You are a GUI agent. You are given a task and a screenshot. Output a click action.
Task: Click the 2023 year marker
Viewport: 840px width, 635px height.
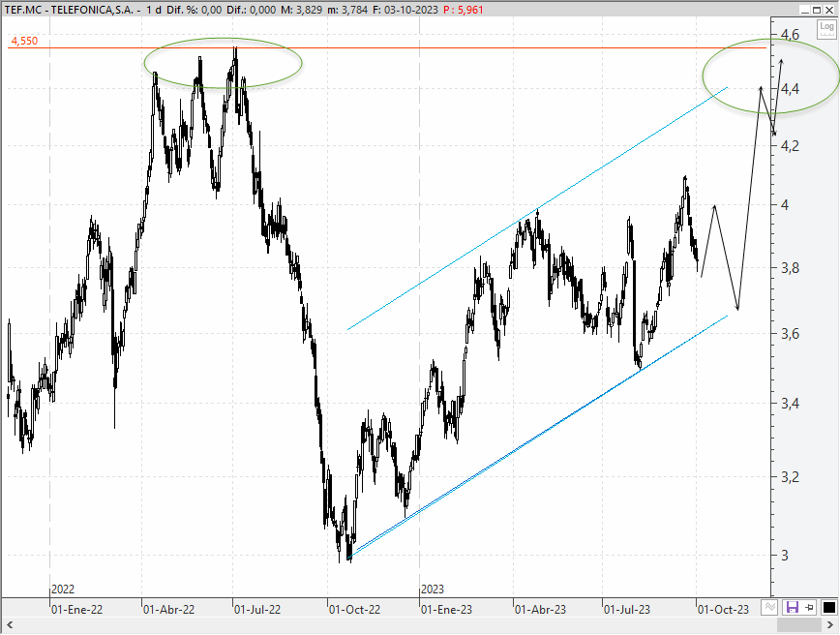coord(433,590)
